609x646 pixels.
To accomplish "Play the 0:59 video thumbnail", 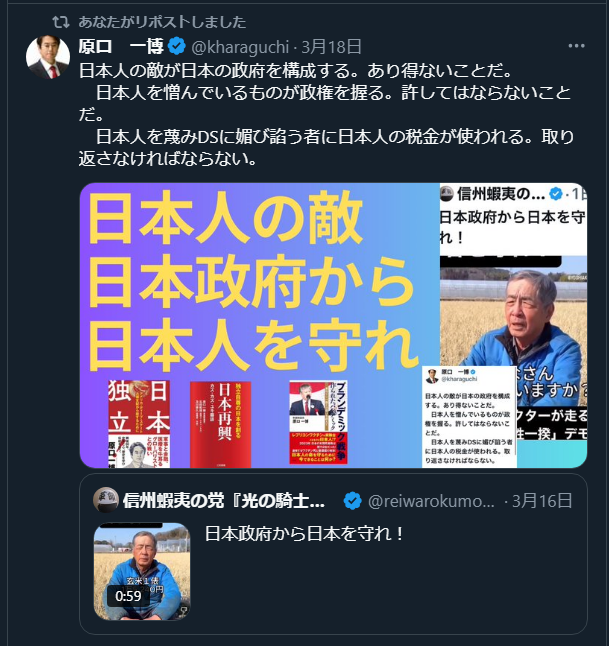I will 142,571.
